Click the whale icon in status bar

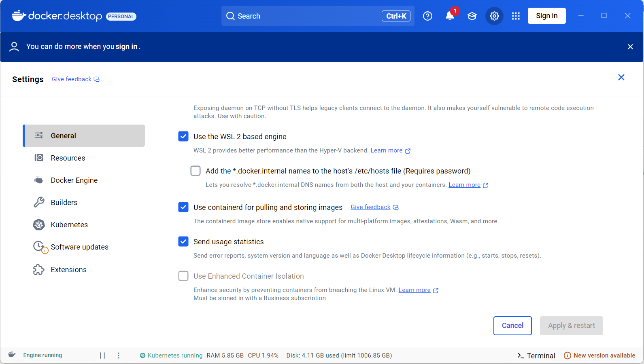click(12, 355)
